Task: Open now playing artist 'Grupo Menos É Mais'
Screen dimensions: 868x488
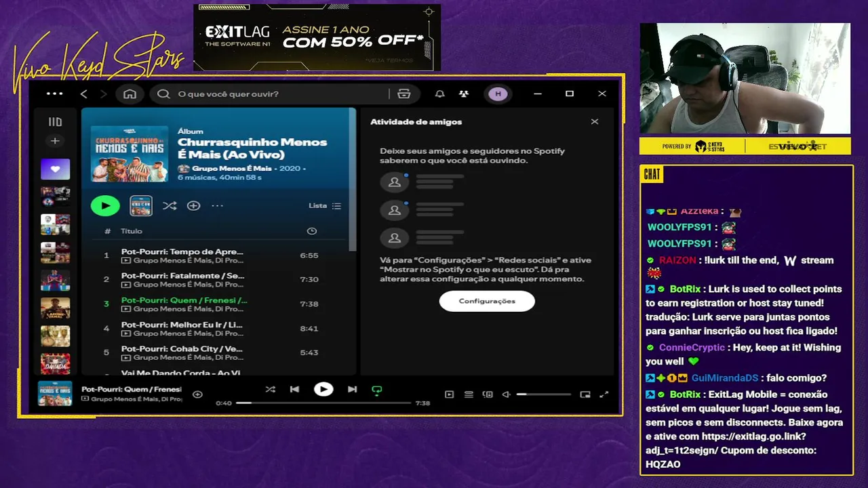Action: point(136,399)
